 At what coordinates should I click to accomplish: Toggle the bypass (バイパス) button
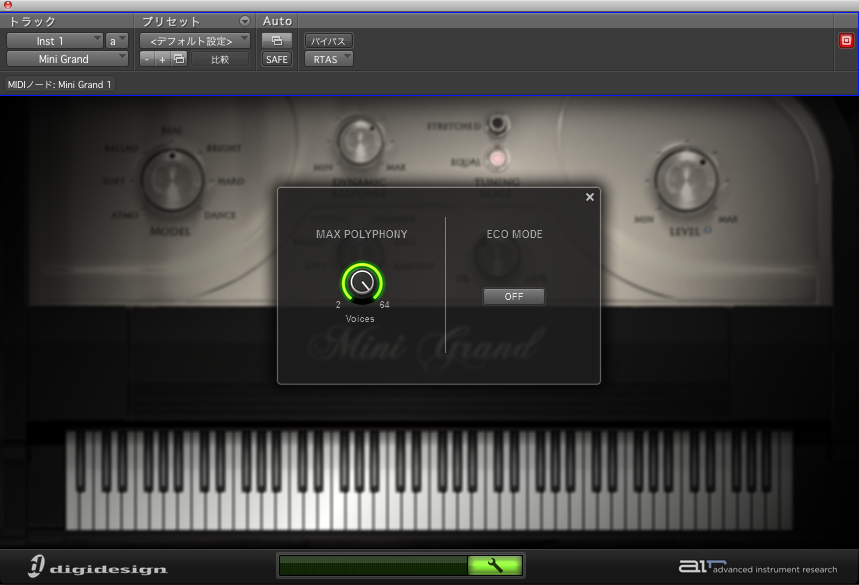pos(328,41)
